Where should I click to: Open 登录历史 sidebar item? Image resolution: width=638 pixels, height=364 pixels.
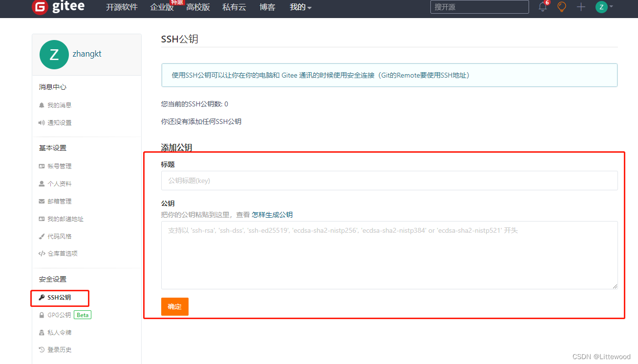point(60,349)
